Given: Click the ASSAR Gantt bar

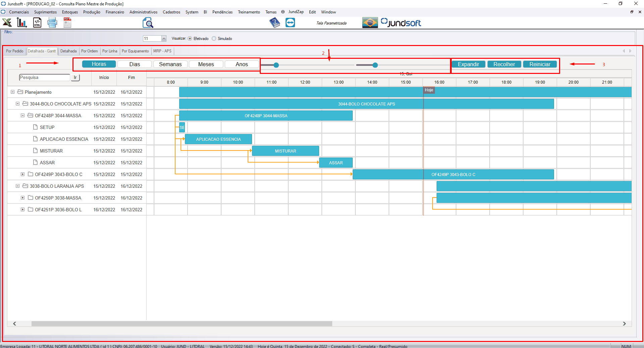Looking at the screenshot, I should (336, 163).
